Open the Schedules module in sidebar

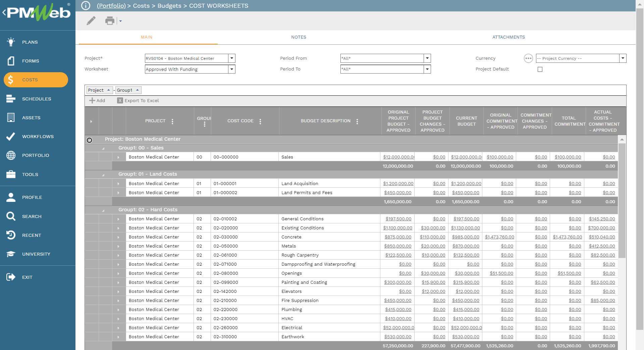(37, 99)
